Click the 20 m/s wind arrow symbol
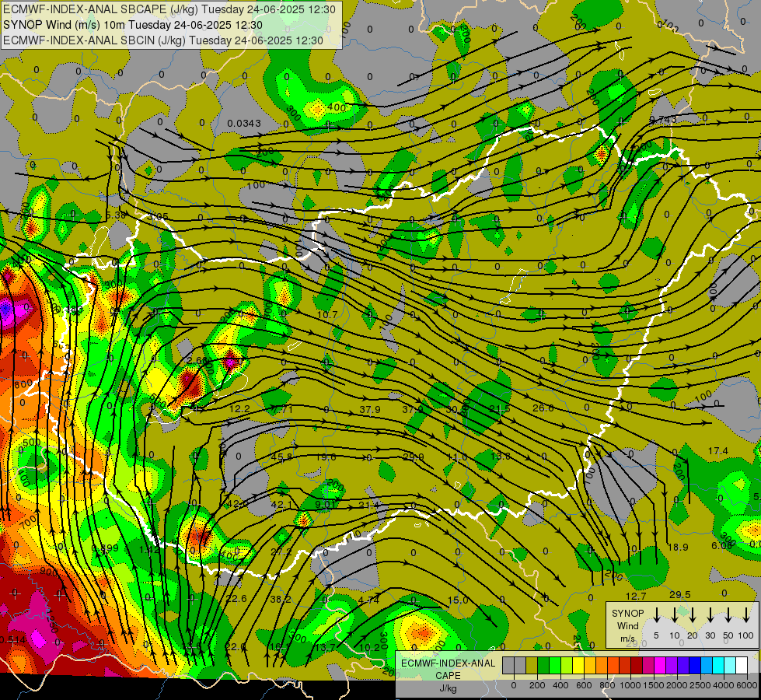The width and height of the screenshot is (761, 700). (692, 615)
